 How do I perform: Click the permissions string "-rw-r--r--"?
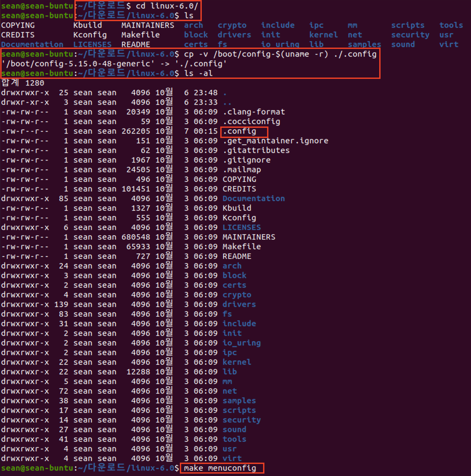25,131
